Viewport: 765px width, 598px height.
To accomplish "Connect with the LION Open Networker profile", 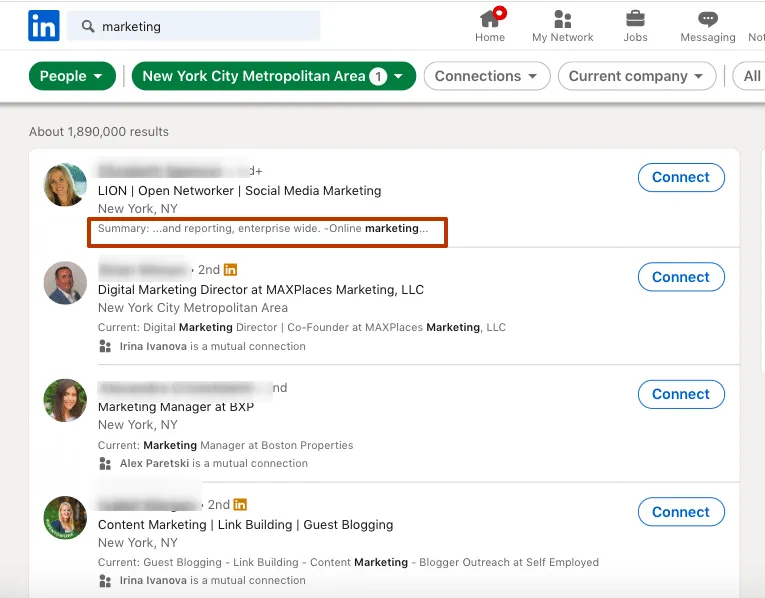I will click(681, 178).
